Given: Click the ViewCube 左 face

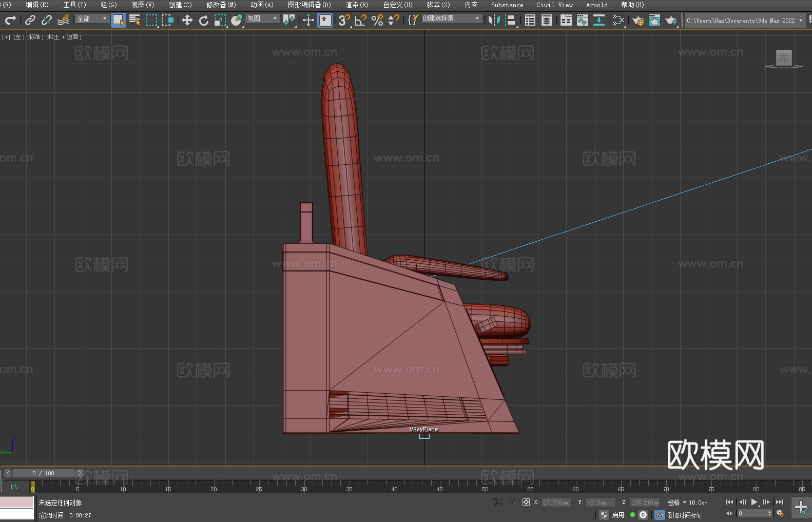Looking at the screenshot, I should tap(784, 57).
